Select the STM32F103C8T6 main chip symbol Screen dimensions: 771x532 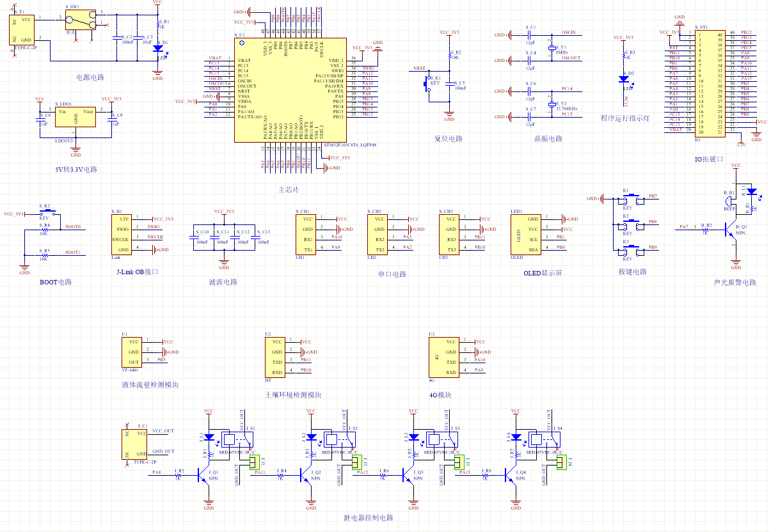pyautogui.click(x=290, y=90)
